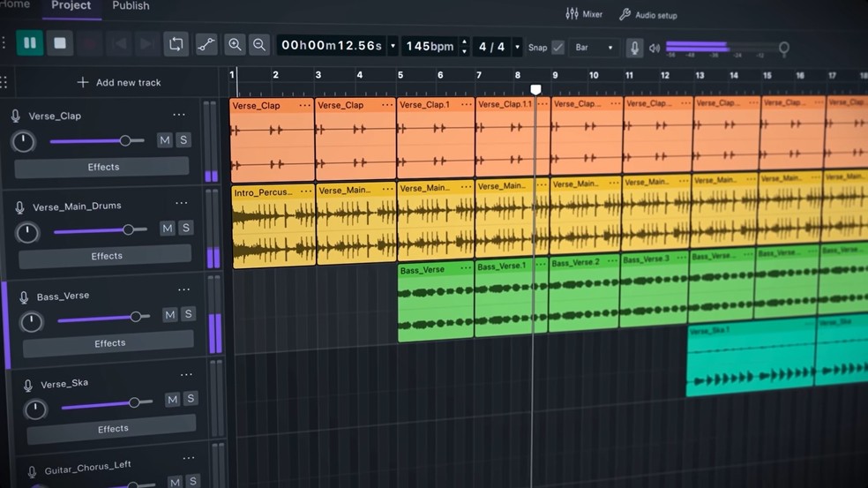Go to the Home tab
The width and height of the screenshot is (868, 488).
click(x=15, y=4)
